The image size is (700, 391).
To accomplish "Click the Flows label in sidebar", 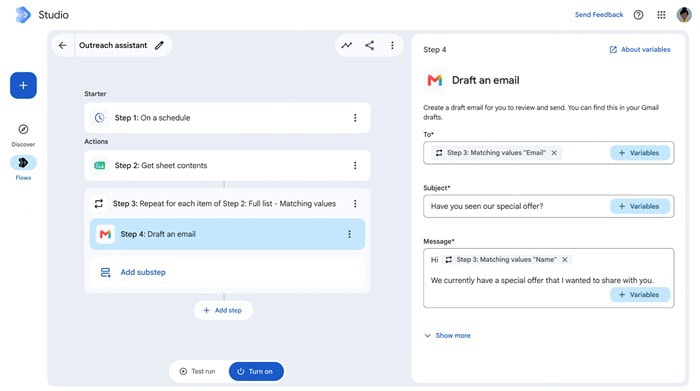I will tap(23, 178).
